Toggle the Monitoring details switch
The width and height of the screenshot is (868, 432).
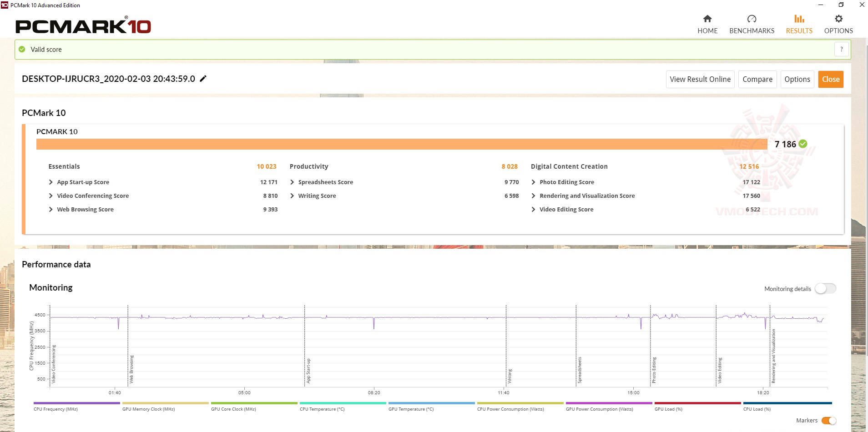825,289
